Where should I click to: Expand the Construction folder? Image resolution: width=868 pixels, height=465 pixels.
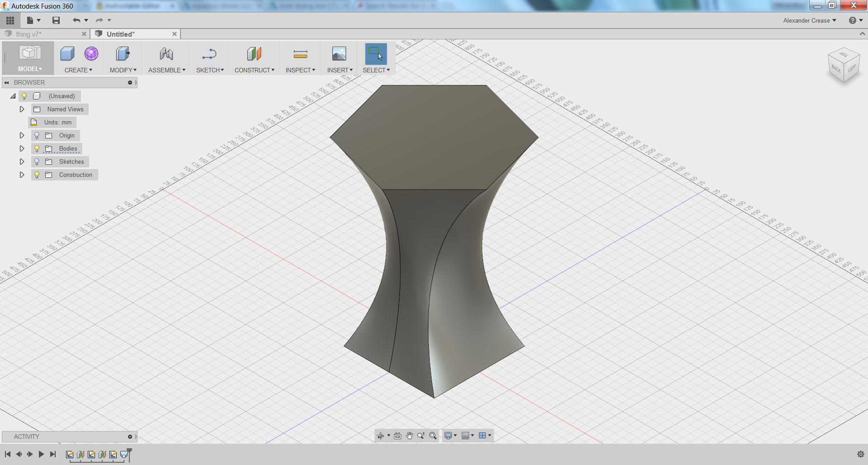(22, 175)
